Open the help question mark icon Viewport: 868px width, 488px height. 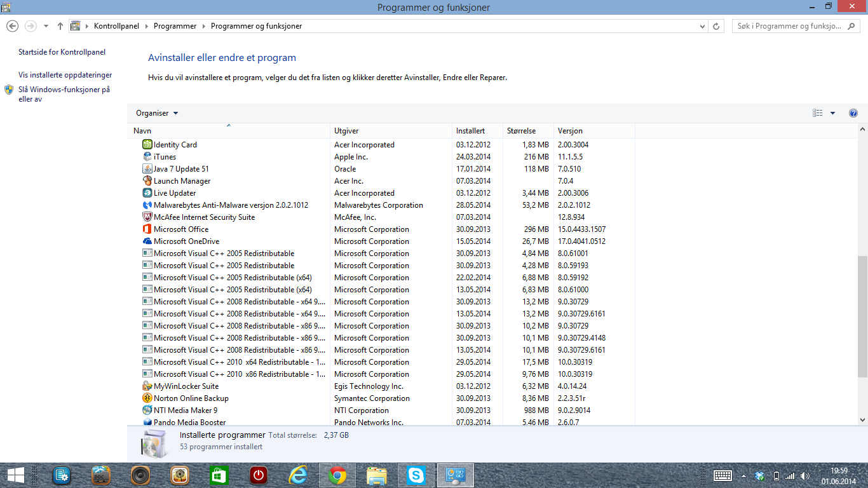click(x=853, y=113)
